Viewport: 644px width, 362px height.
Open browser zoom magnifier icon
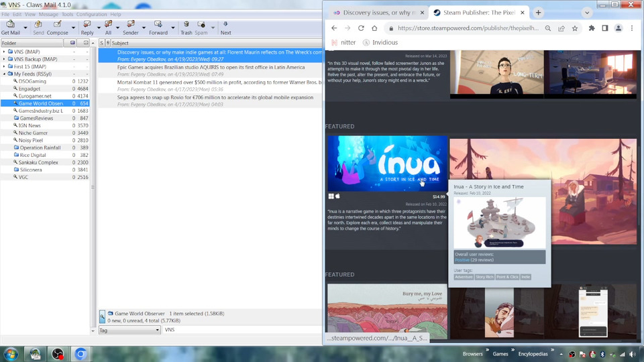click(548, 28)
